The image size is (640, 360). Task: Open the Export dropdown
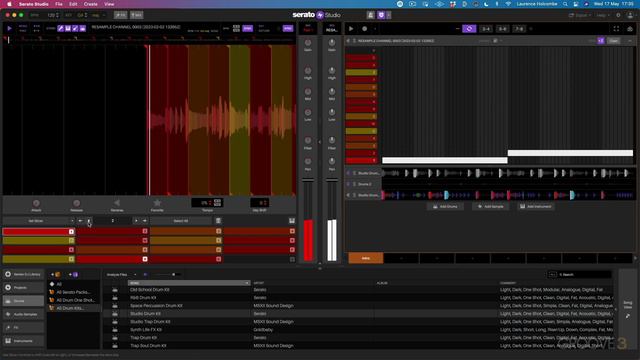pyautogui.click(x=580, y=15)
